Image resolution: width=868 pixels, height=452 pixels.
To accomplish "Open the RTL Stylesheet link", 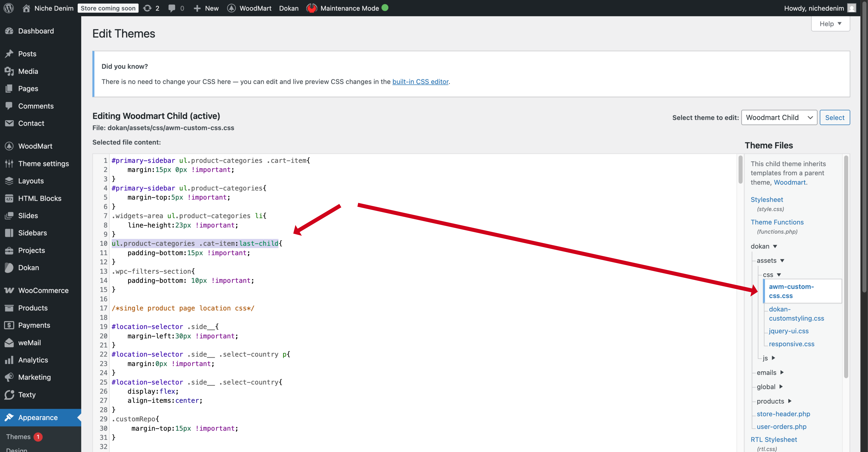I will (x=774, y=440).
